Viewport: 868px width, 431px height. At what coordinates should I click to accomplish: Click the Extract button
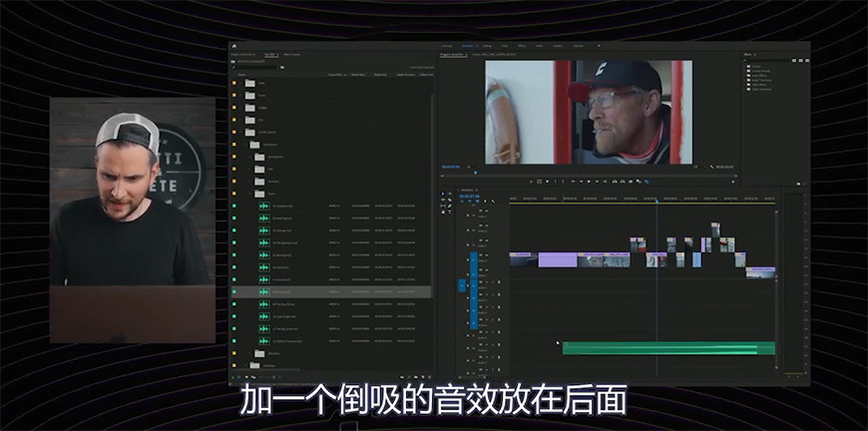(x=623, y=182)
